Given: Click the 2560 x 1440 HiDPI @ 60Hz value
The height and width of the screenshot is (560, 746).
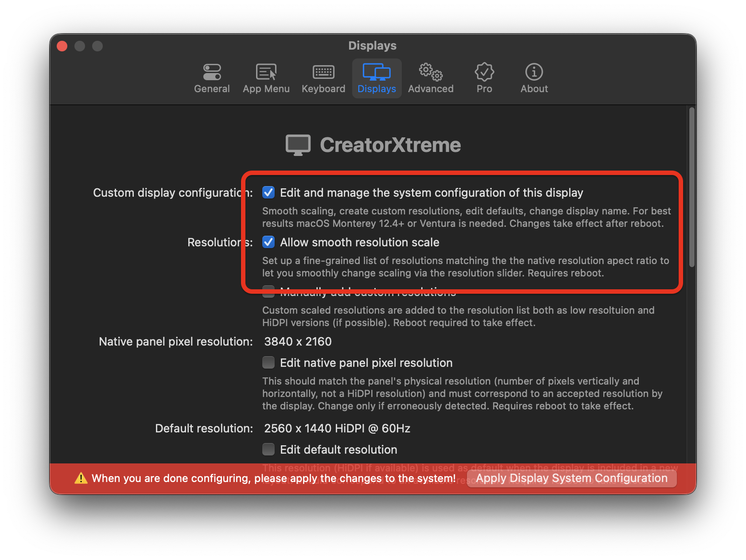Looking at the screenshot, I should [x=337, y=428].
